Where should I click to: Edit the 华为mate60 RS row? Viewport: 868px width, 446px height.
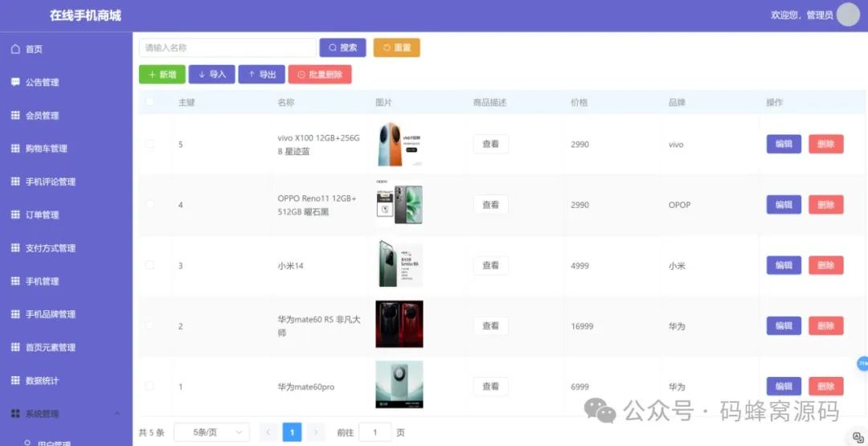(x=784, y=326)
